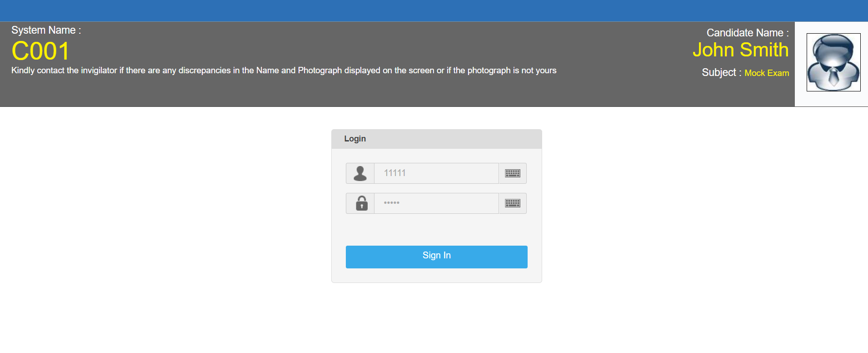Viewport: 868px width, 353px height.
Task: Click empty gray header area below notice
Action: click(318, 93)
